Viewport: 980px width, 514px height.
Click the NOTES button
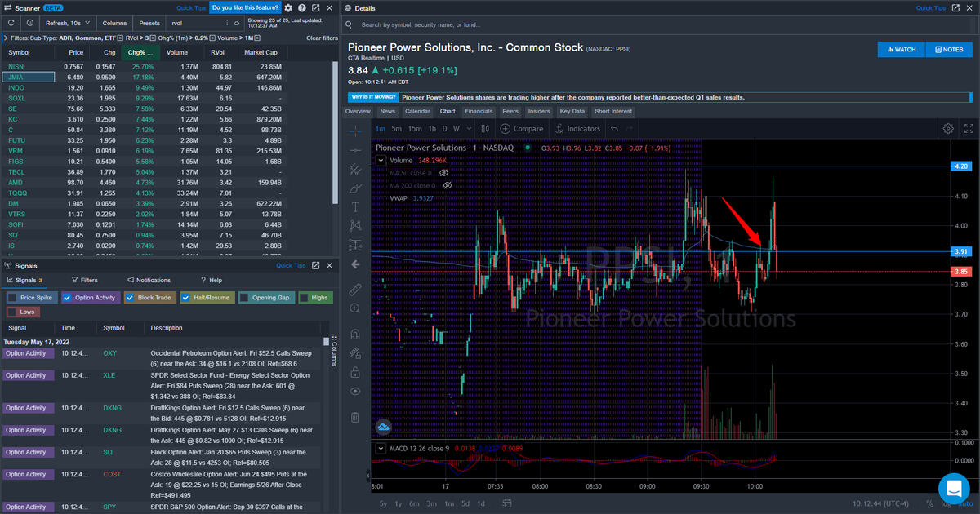tap(948, 50)
